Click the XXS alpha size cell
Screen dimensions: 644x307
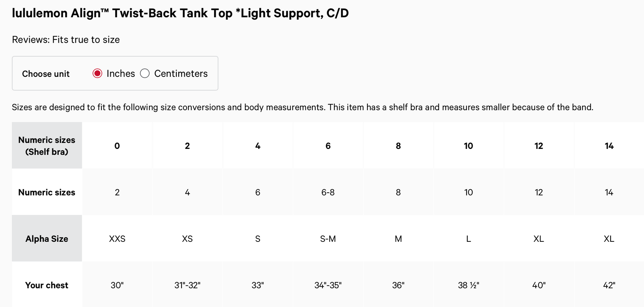pos(117,239)
